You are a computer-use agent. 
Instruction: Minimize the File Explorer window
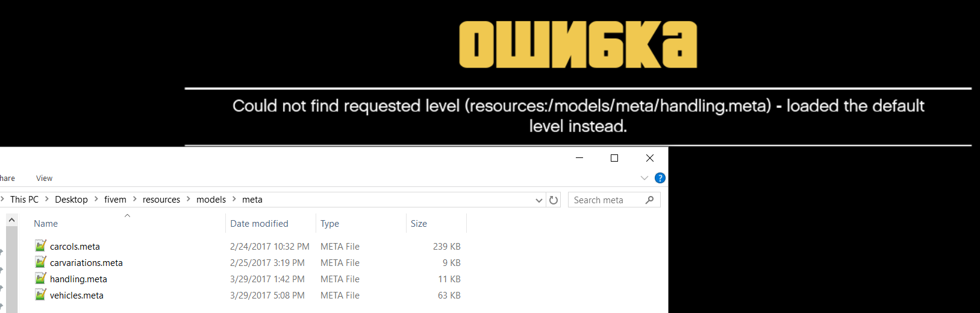579,158
